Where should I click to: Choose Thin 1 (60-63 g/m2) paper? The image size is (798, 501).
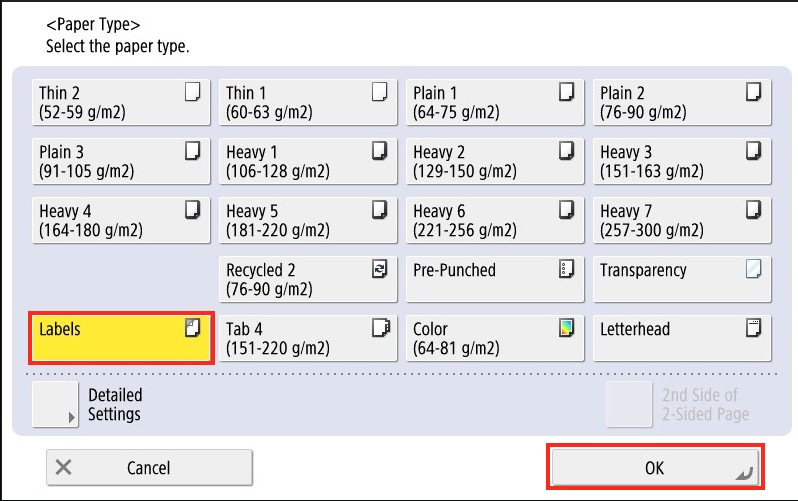pos(308,103)
